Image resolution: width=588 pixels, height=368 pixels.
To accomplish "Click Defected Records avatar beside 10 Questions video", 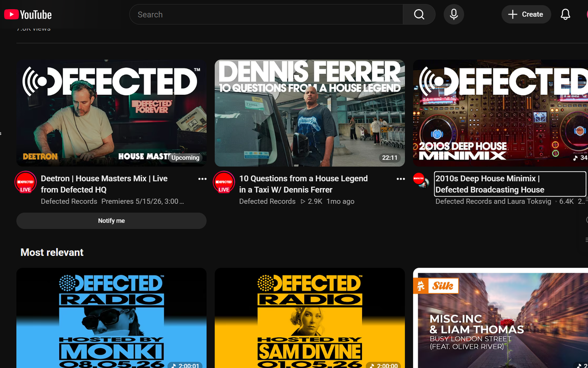I will (224, 182).
